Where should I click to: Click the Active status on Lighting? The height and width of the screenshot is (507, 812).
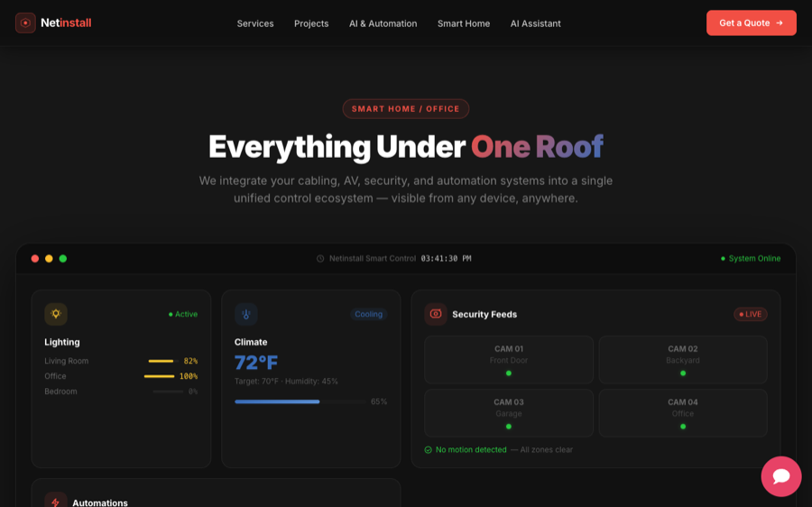(183, 314)
